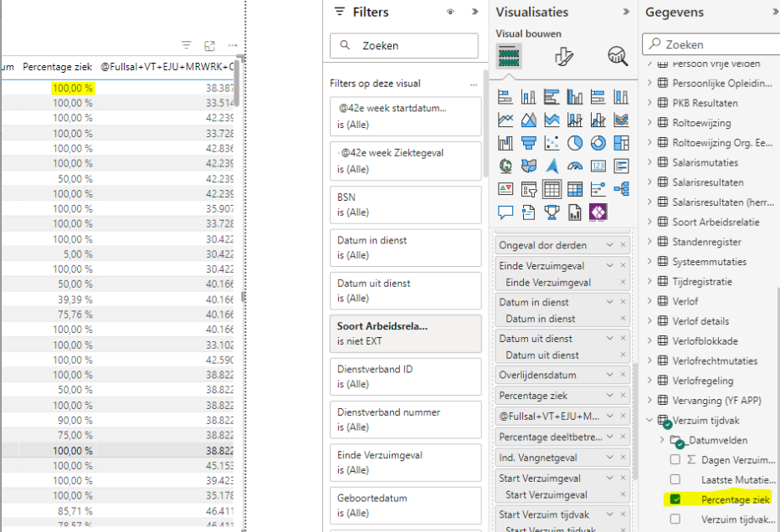
Task: Open dropdown for Percentage ziek field well
Action: tap(610, 396)
